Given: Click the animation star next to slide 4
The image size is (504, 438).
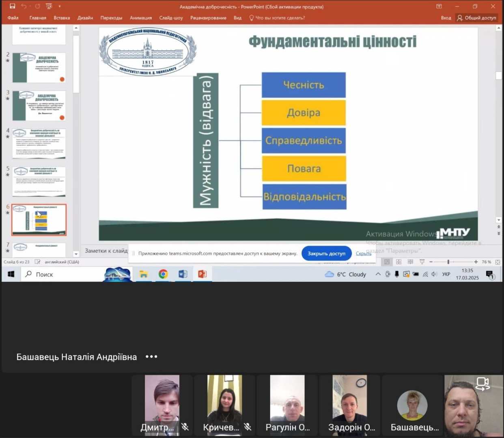Looking at the screenshot, I should click(7, 137).
